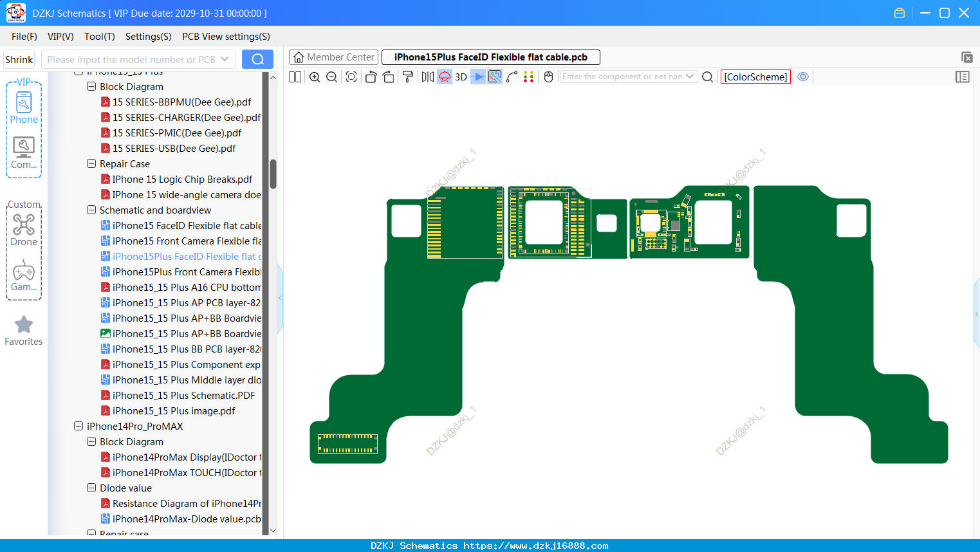Select the Drone category icon
This screenshot has height=552, width=980.
pos(24,230)
